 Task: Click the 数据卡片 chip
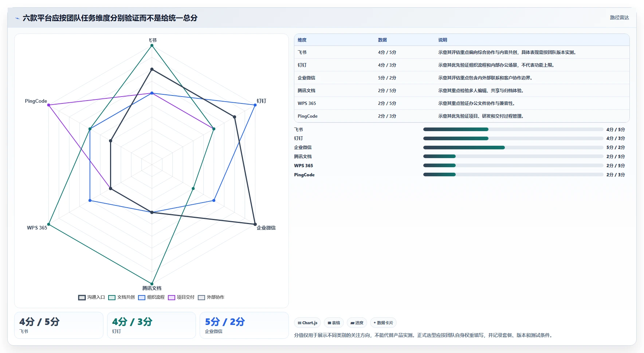[x=383, y=323]
